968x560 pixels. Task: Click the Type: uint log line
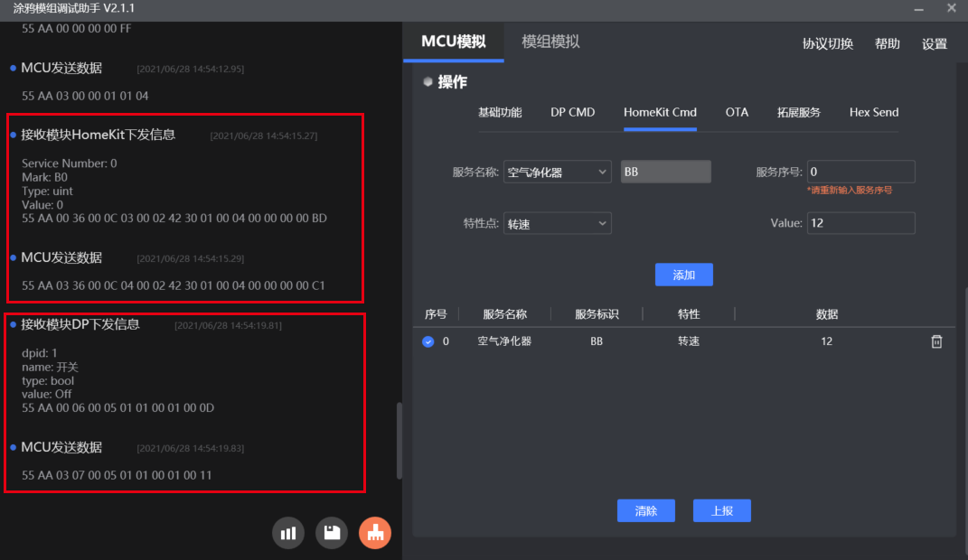click(47, 191)
